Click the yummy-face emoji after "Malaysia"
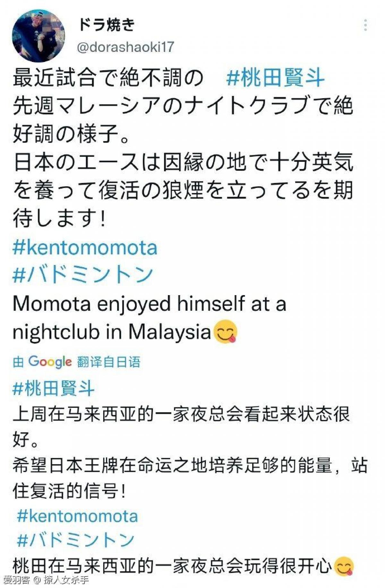This screenshot has height=588, width=385. pyautogui.click(x=226, y=332)
